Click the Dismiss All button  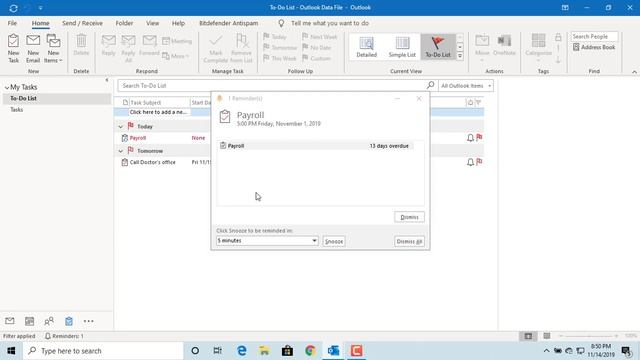409,241
